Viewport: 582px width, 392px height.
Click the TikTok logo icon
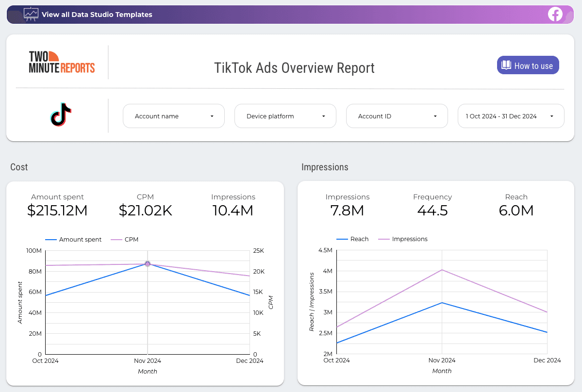click(60, 115)
